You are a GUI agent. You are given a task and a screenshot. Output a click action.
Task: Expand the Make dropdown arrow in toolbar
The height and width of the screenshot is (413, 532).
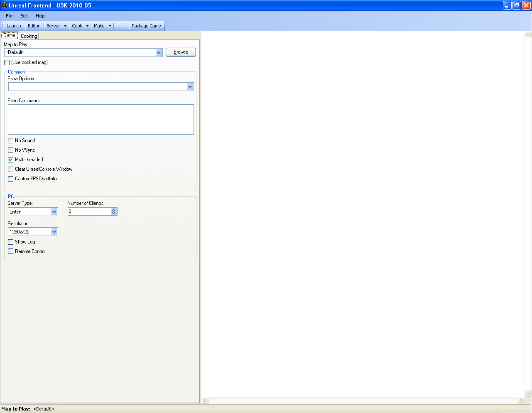click(110, 26)
